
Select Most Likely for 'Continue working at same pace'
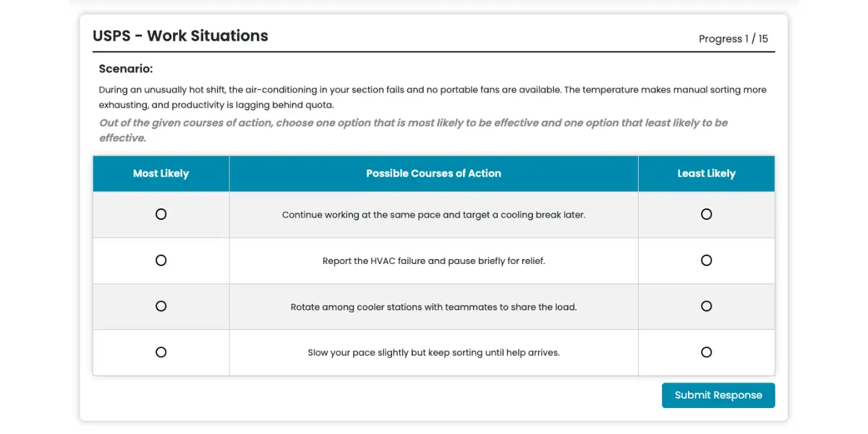[x=161, y=214]
